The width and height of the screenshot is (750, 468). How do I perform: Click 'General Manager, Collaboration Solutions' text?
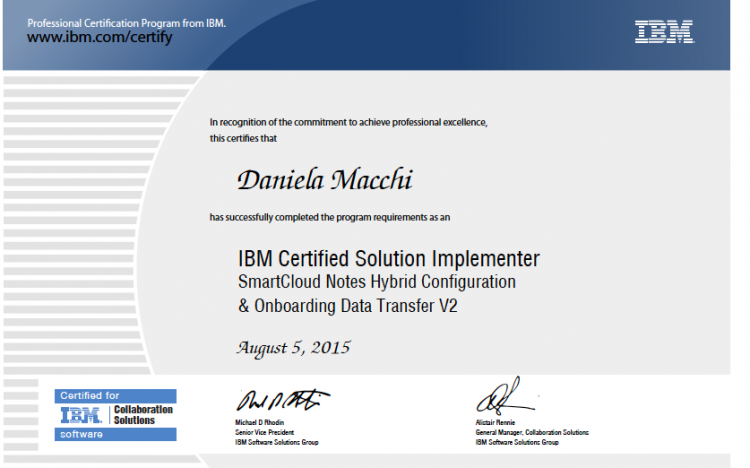pyautogui.click(x=532, y=432)
